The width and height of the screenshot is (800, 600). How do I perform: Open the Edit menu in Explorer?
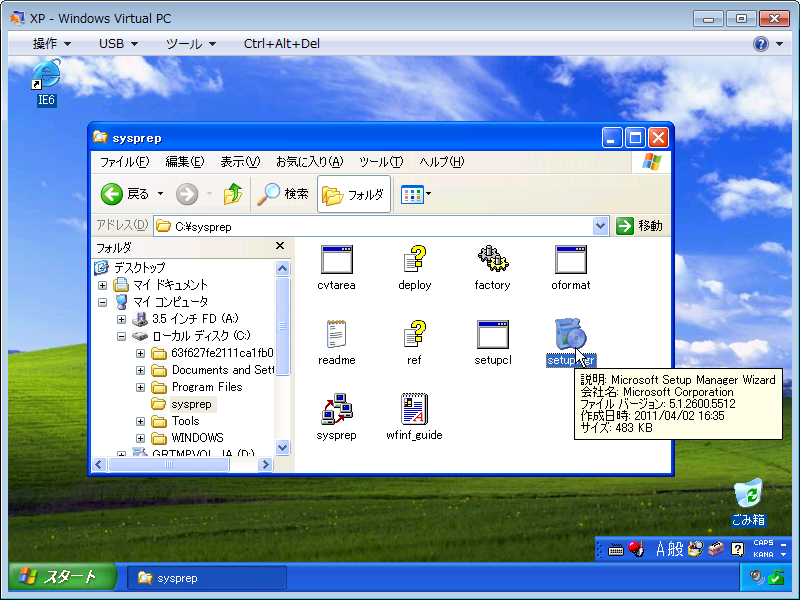click(x=185, y=162)
